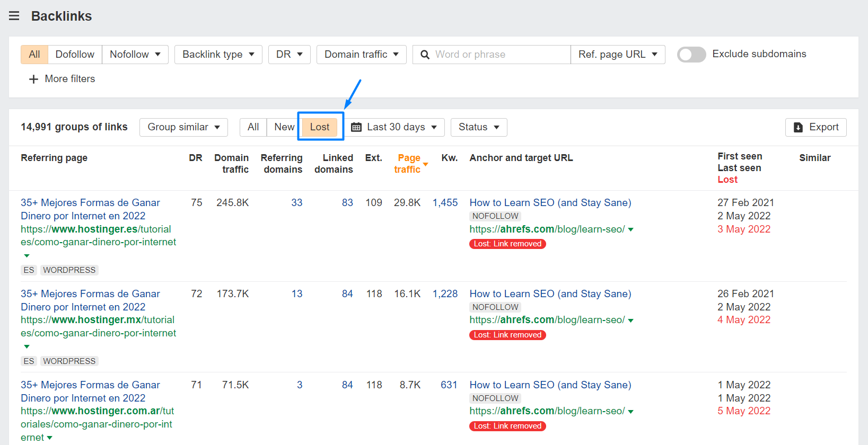Click Referring domains column header
Screen dimensions: 868x445
click(x=282, y=164)
